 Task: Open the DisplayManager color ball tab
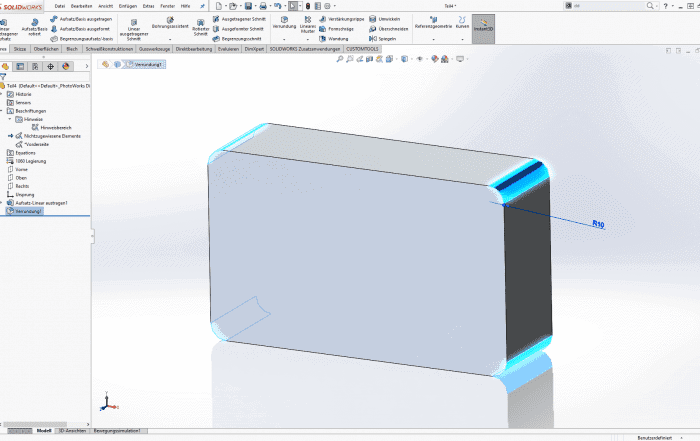click(x=66, y=67)
